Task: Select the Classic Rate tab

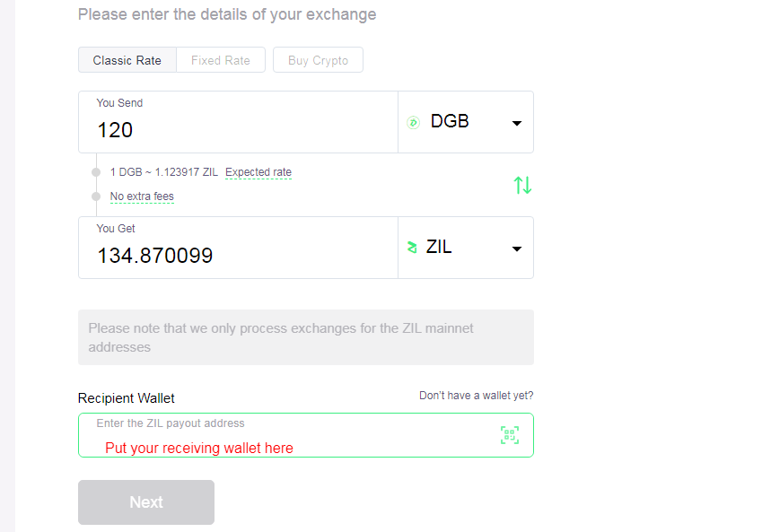Action: point(127,60)
